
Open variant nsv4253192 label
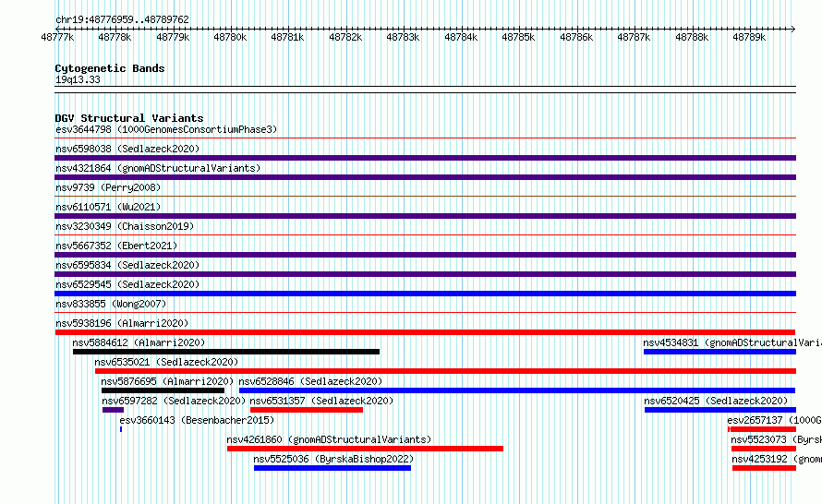pyautogui.click(x=777, y=459)
